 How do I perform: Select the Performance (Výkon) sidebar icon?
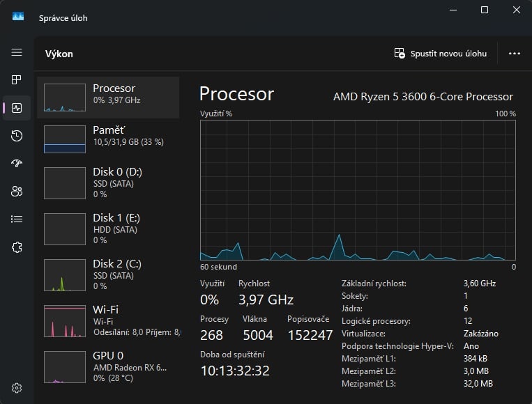point(17,108)
